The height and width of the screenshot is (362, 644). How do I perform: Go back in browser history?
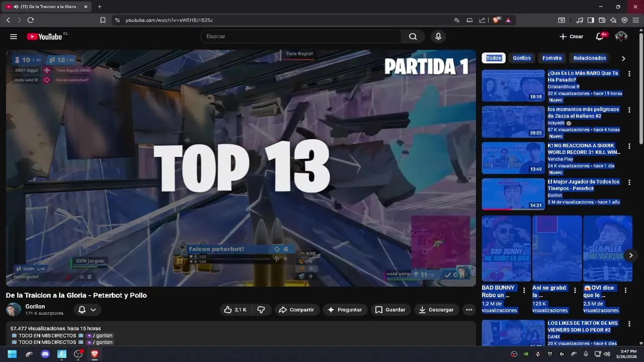8,20
